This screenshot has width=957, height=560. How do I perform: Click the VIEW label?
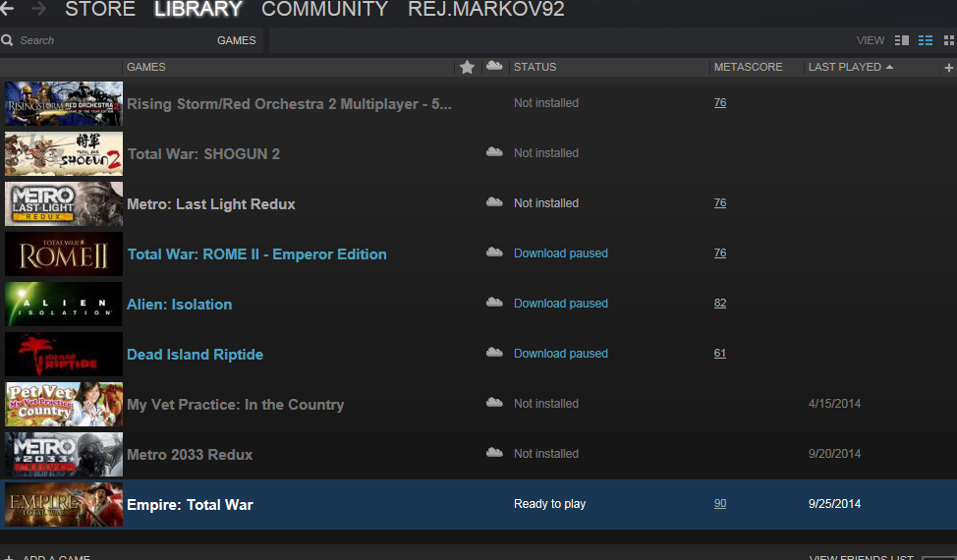click(x=871, y=40)
